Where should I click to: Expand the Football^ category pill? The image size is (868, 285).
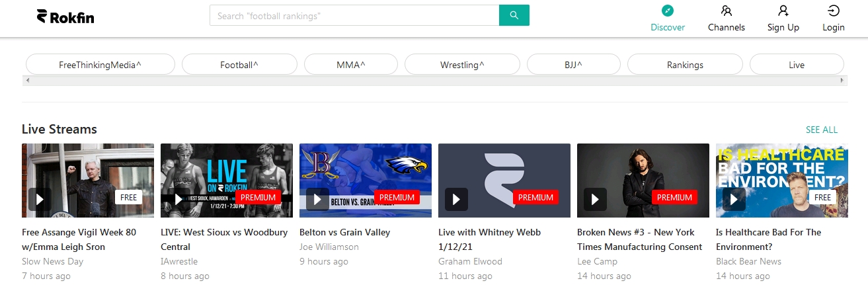tap(239, 65)
